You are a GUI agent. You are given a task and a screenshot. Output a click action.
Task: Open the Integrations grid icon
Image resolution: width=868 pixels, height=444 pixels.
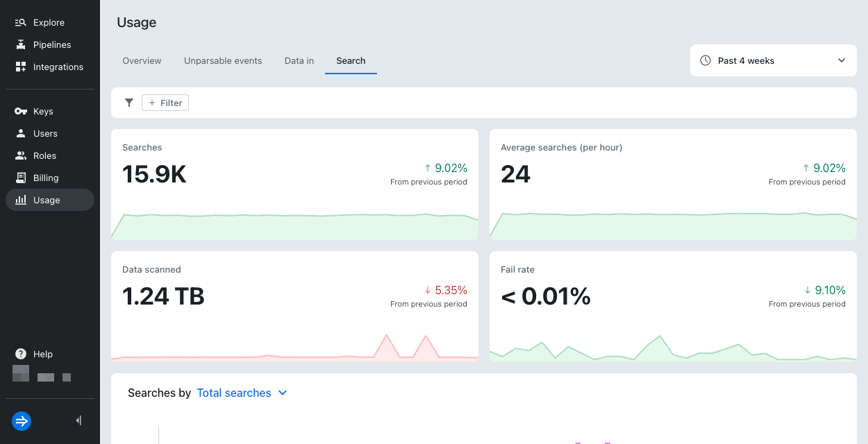[19, 67]
